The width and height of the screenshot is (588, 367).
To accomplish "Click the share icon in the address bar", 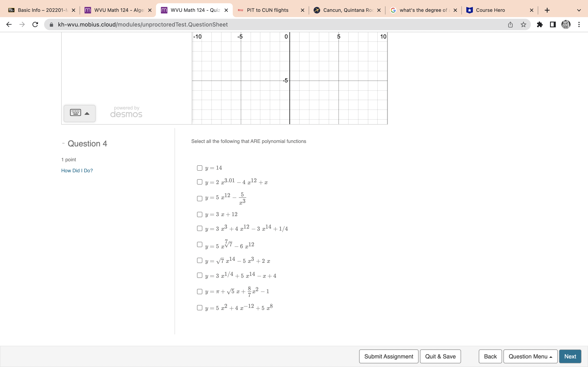I will coord(510,24).
